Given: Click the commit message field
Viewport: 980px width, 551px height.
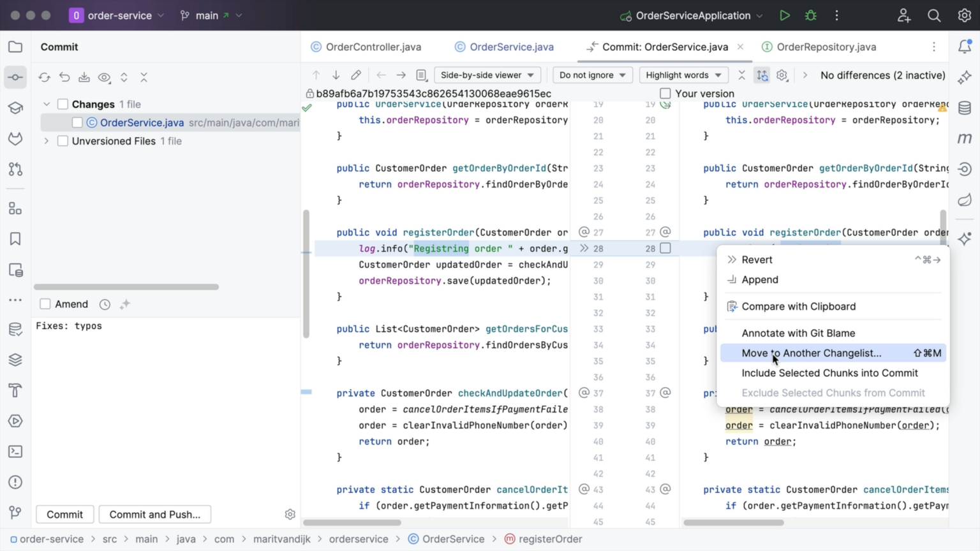Looking at the screenshot, I should [x=128, y=326].
